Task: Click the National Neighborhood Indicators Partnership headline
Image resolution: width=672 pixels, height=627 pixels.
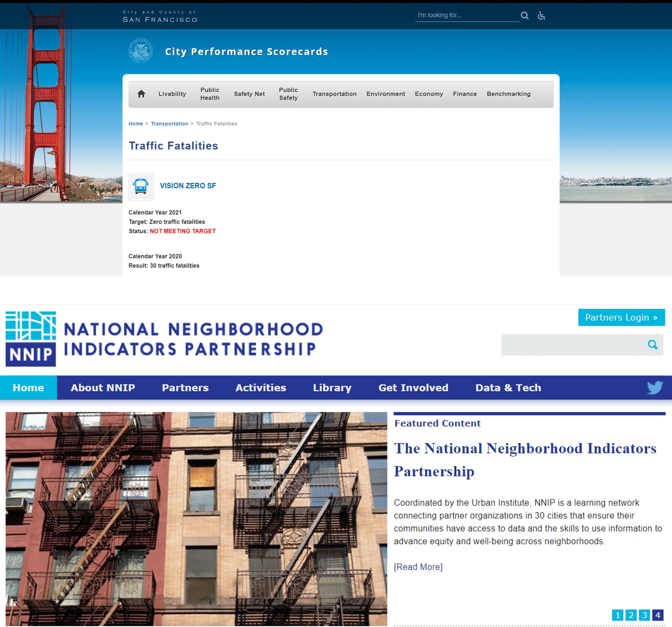Action: (525, 460)
